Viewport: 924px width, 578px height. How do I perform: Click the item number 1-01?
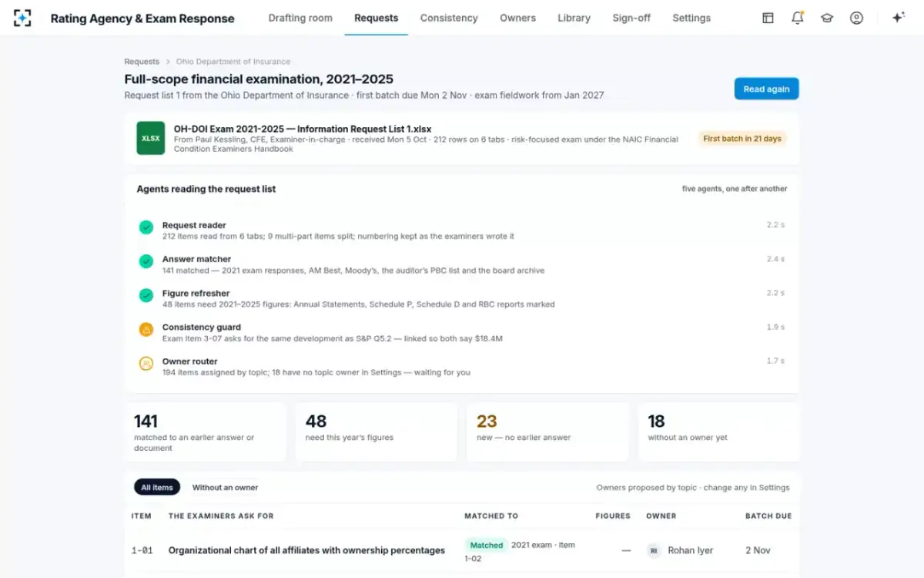142,550
